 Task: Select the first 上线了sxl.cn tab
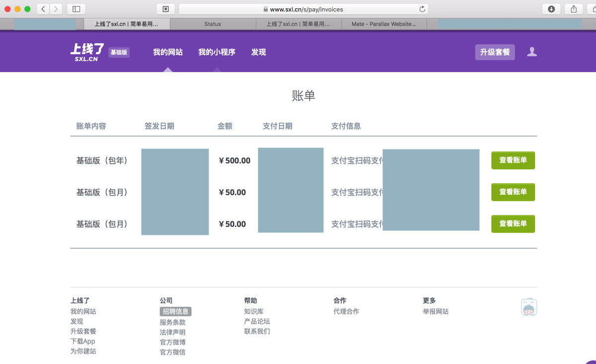(126, 24)
